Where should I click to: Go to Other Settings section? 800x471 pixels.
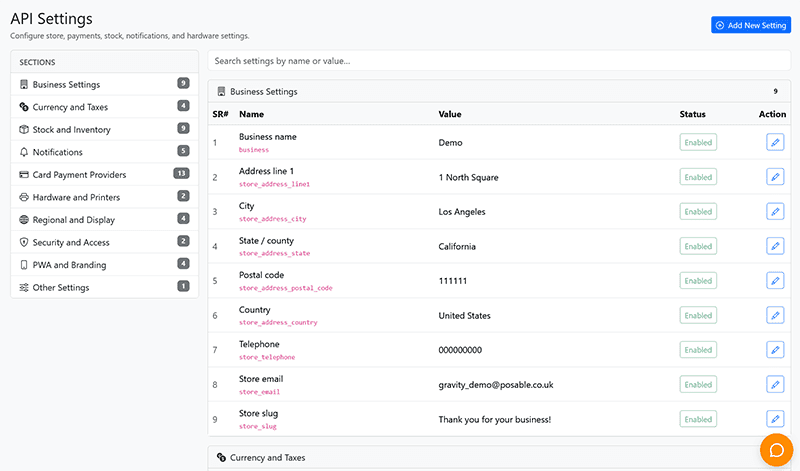(105, 287)
